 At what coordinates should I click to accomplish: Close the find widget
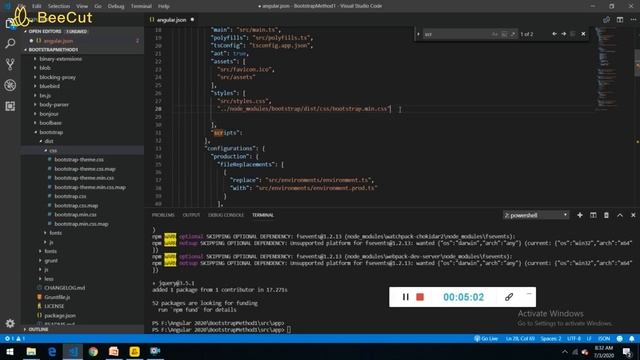pyautogui.click(x=583, y=34)
